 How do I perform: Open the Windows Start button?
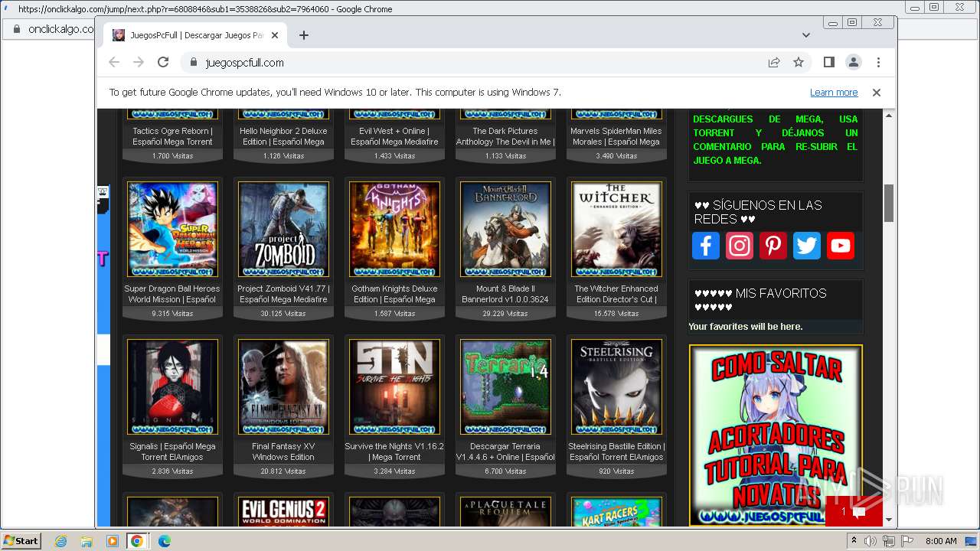(x=21, y=540)
